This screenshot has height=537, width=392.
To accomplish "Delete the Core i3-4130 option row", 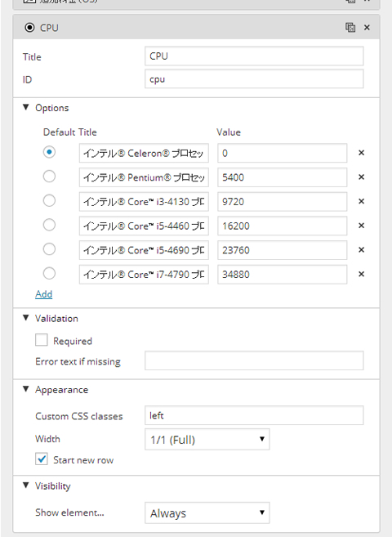I will (x=361, y=201).
